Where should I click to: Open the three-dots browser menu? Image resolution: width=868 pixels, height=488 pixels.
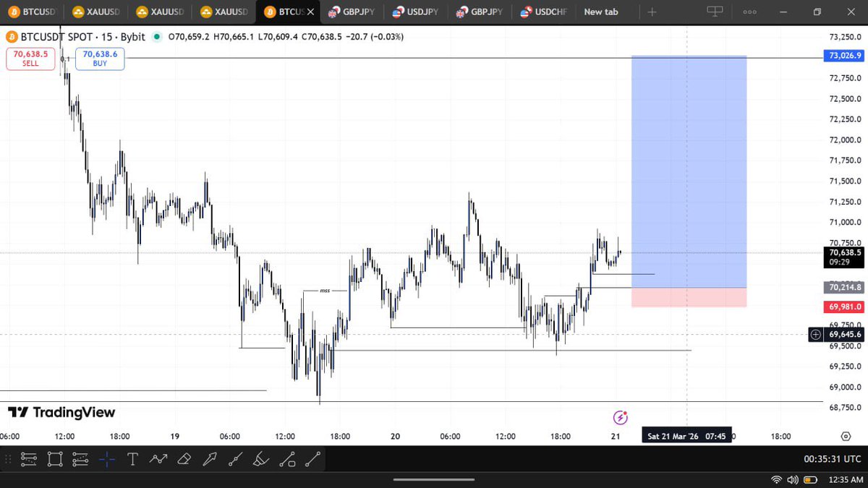tap(750, 12)
